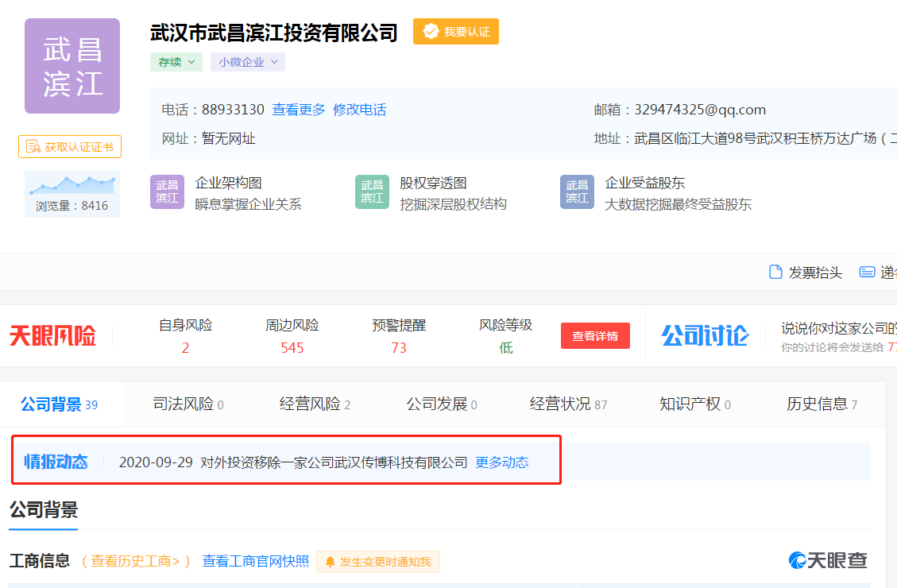897x588 pixels.
Task: Open the green 股权穿透图 icon
Action: [x=372, y=191]
